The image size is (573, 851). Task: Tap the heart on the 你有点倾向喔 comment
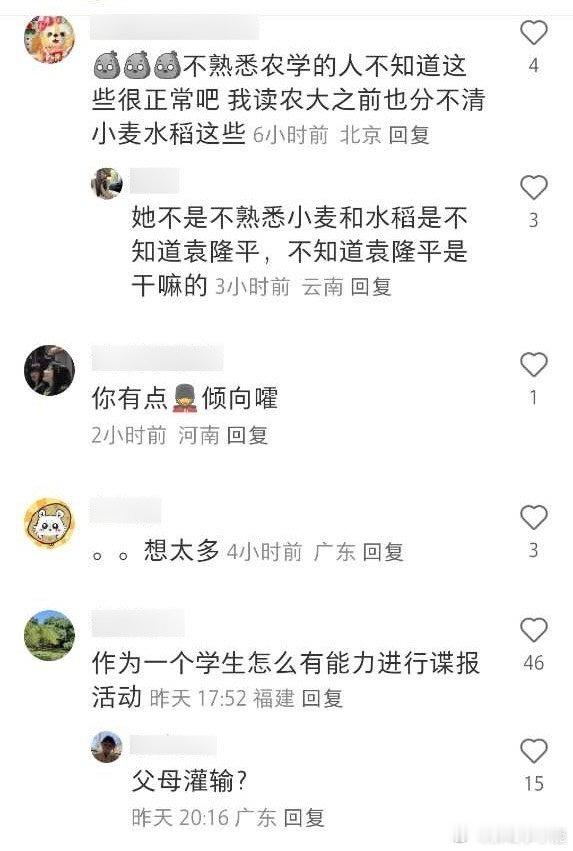534,364
